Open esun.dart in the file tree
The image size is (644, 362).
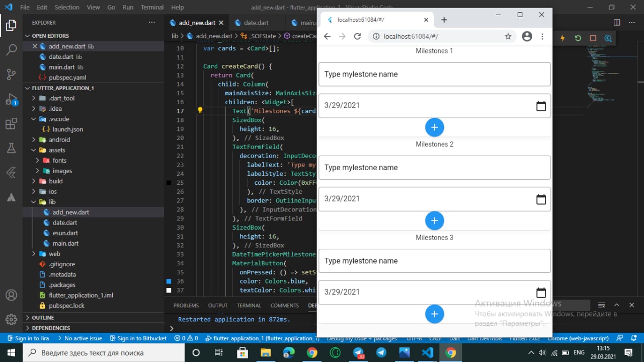[65, 233]
